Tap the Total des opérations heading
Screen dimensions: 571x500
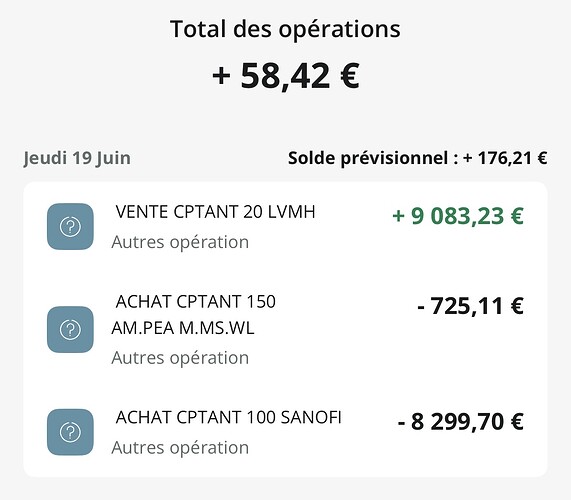click(x=285, y=29)
